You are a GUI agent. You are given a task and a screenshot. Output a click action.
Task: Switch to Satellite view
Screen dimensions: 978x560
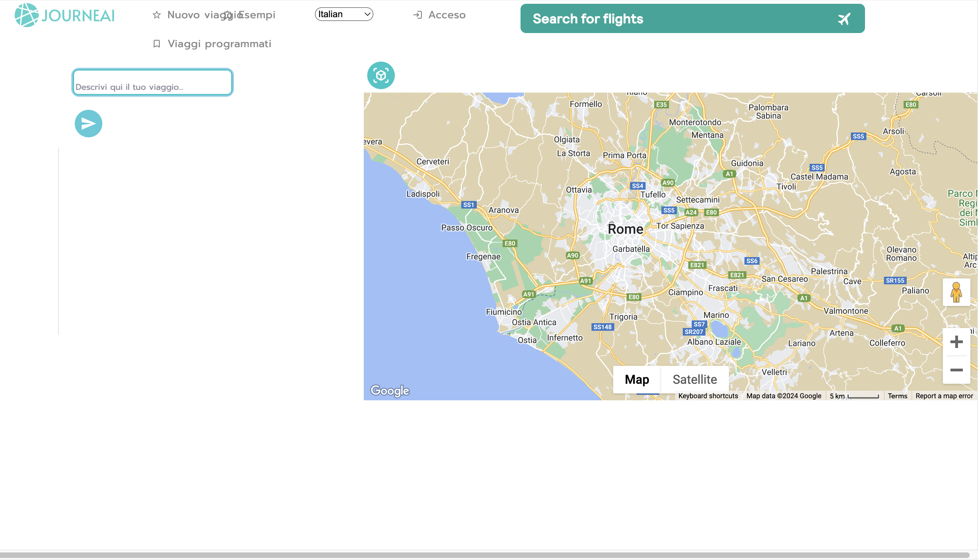(695, 379)
